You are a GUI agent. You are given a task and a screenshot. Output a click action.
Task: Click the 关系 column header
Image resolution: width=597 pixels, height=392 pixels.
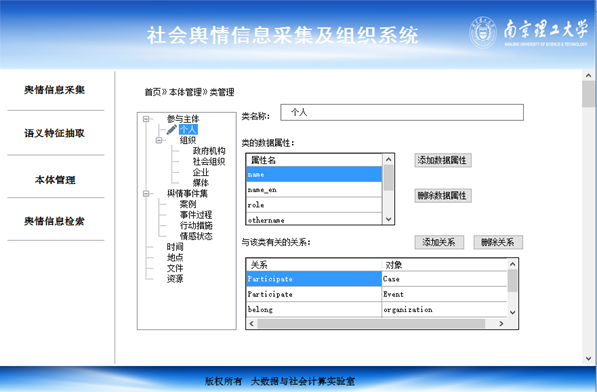[314, 265]
